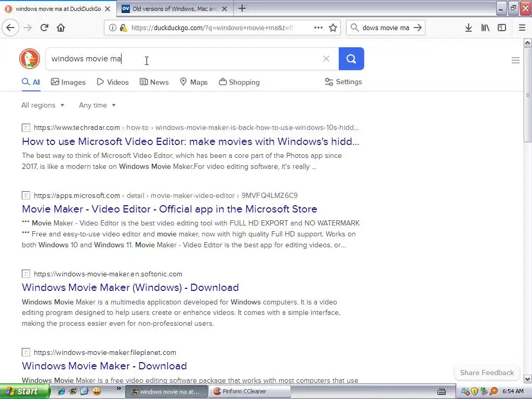This screenshot has height=399, width=532.
Task: Click the padlock warning icon in address bar
Action: (x=124, y=28)
